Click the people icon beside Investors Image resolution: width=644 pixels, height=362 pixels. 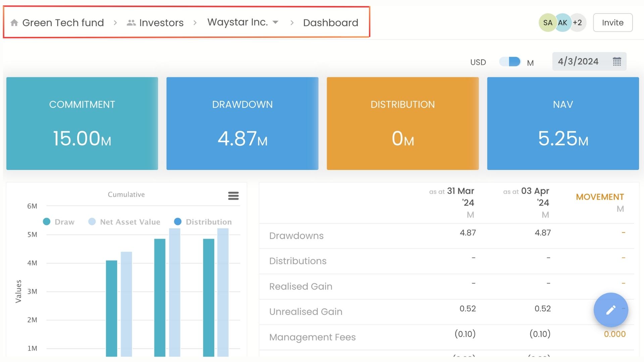[x=131, y=23]
